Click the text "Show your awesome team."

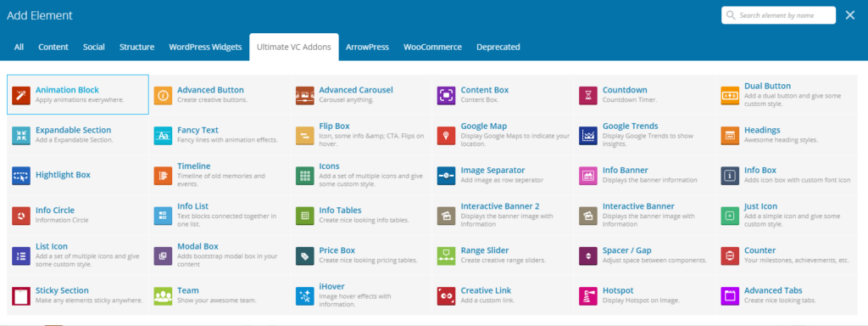[x=217, y=301]
